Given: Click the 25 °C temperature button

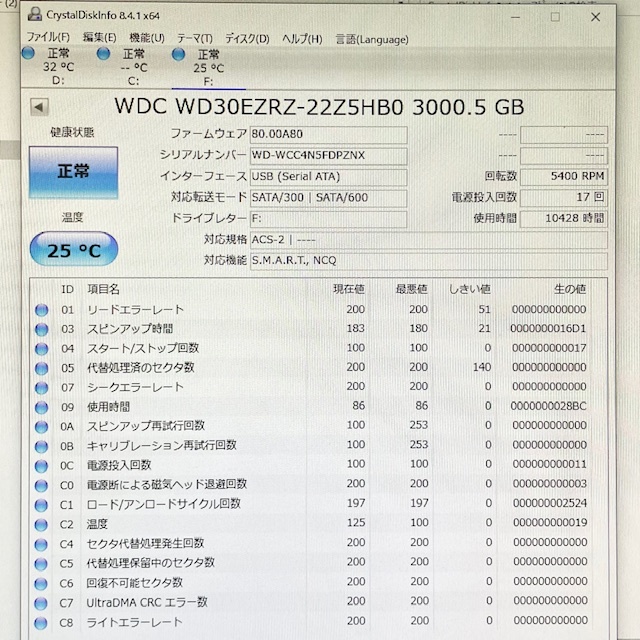Looking at the screenshot, I should [x=74, y=249].
